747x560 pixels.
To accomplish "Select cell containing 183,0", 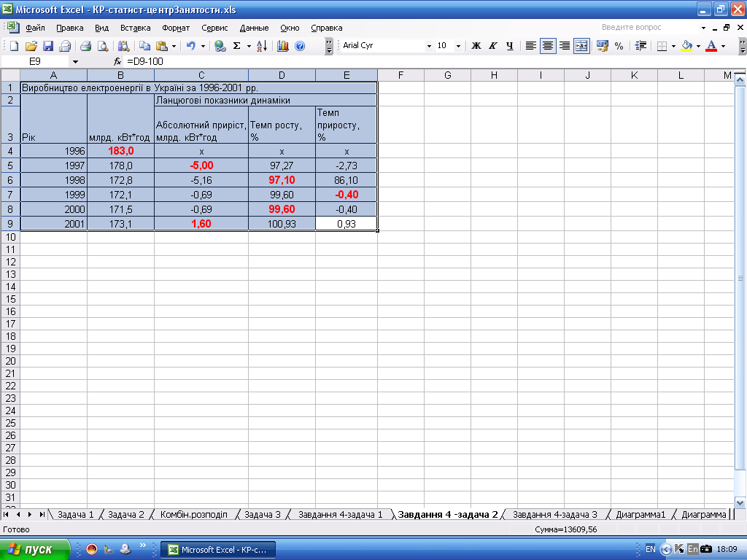I will (x=120, y=151).
